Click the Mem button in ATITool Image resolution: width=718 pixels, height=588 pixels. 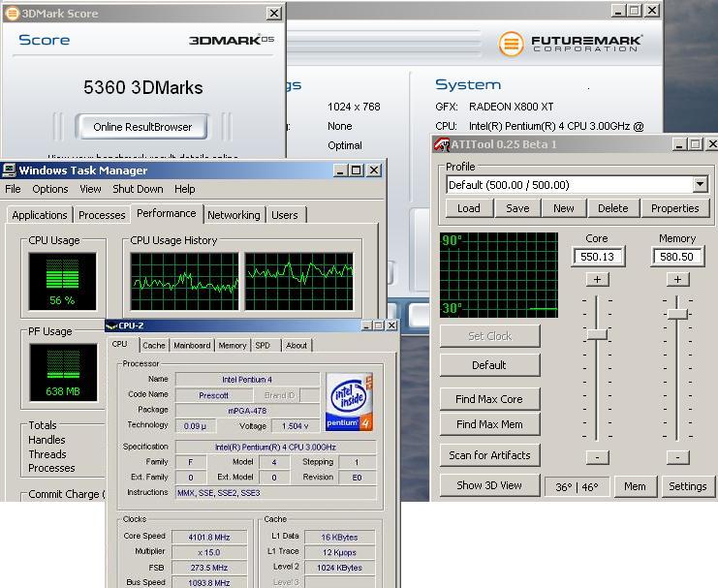click(635, 486)
